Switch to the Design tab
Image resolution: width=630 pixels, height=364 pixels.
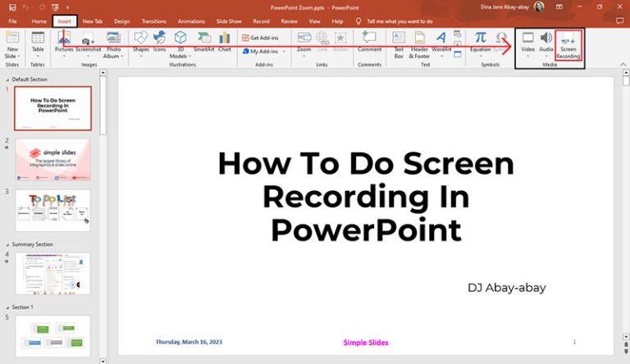click(x=121, y=21)
